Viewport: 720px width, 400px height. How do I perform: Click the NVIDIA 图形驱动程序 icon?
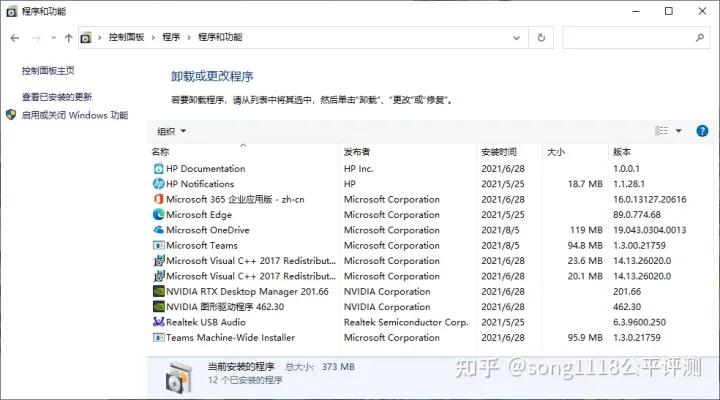point(158,306)
